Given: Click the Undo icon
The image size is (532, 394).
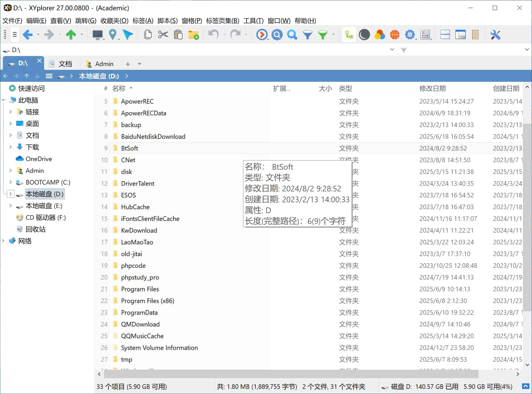Looking at the screenshot, I should (213, 34).
